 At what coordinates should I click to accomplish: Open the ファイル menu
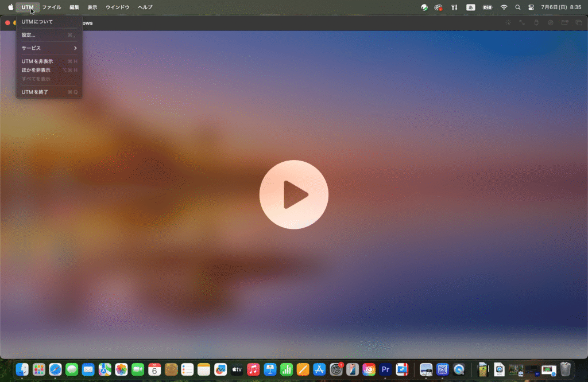(52, 7)
